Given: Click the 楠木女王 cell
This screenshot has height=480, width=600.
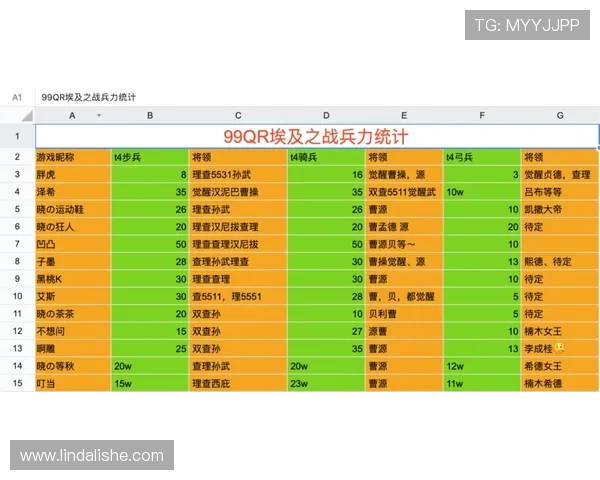Looking at the screenshot, I should (x=560, y=331).
